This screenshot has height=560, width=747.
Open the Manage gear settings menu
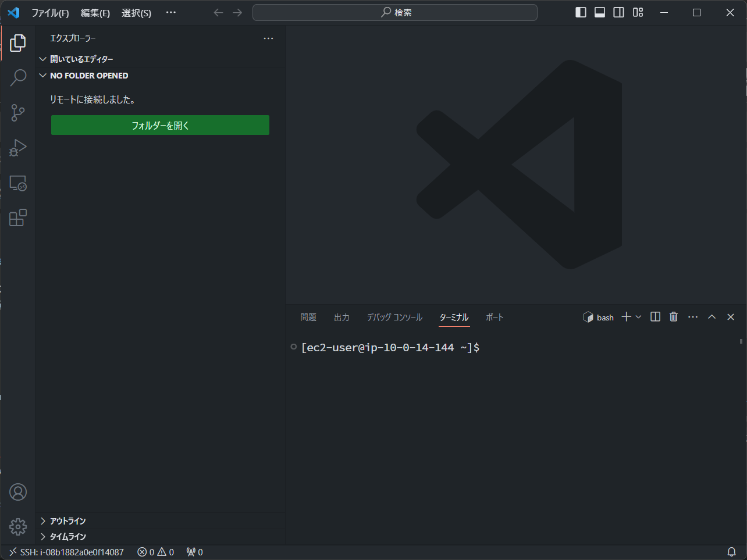[18, 527]
